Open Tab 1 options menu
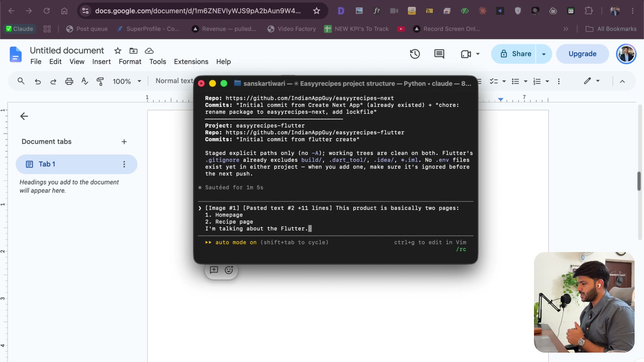Image resolution: width=644 pixels, height=362 pixels. click(x=124, y=164)
